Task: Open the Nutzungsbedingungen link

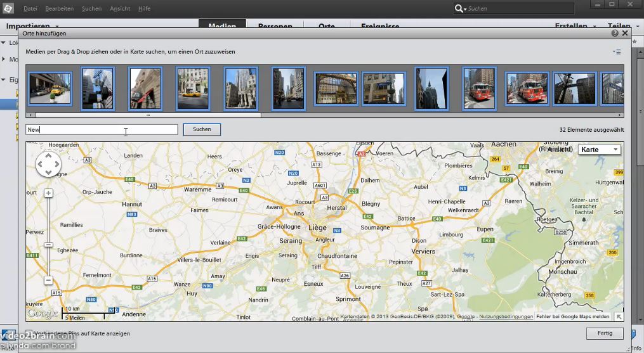Action: pyautogui.click(x=506, y=316)
